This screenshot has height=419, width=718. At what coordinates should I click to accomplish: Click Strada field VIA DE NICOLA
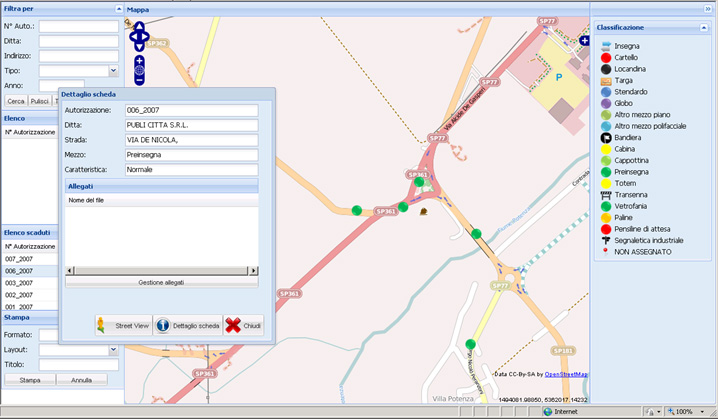192,140
